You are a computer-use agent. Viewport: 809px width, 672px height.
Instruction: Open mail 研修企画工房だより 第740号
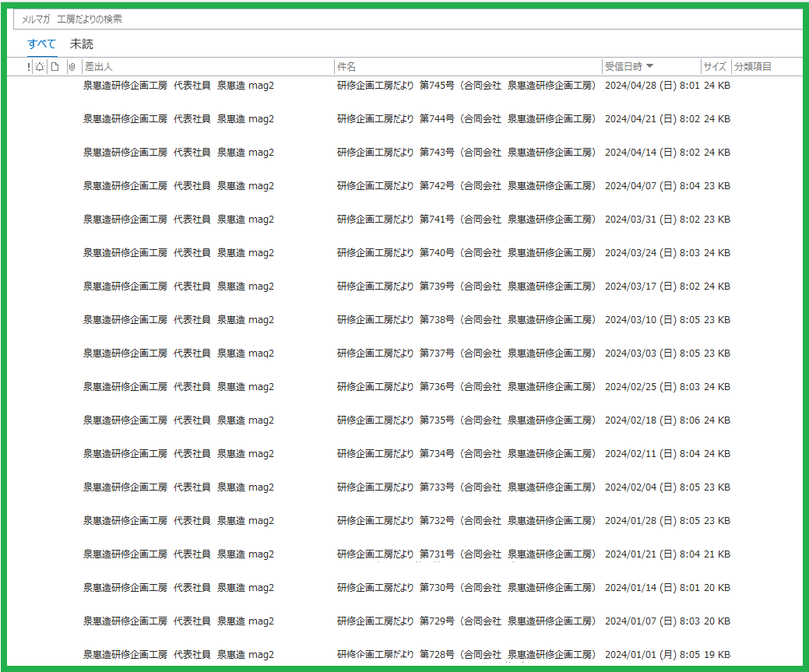coord(466,253)
